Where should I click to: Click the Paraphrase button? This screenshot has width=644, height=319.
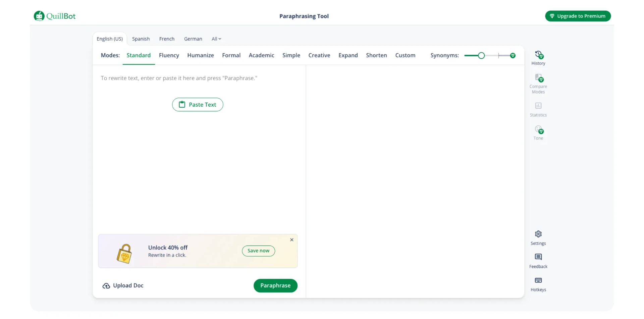(x=275, y=286)
